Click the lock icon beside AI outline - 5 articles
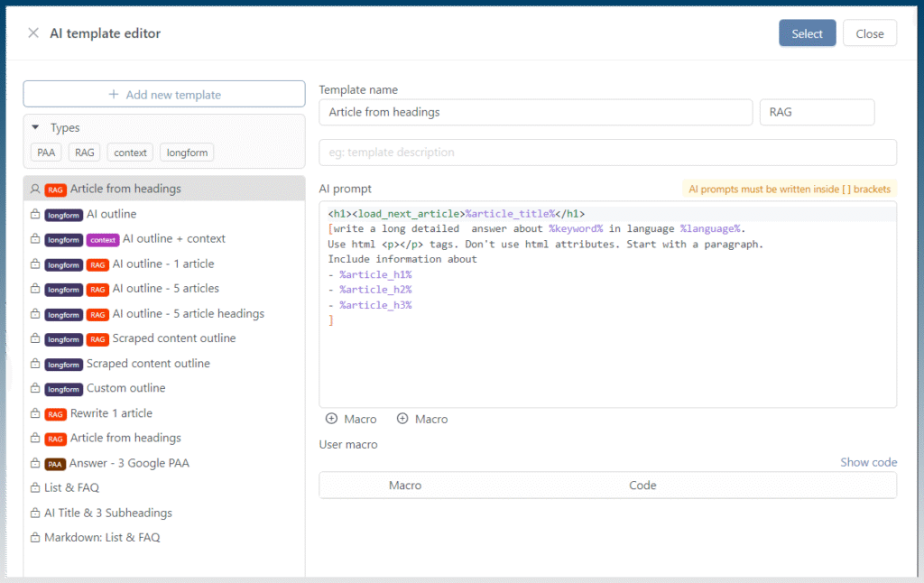The image size is (924, 583). pos(35,289)
